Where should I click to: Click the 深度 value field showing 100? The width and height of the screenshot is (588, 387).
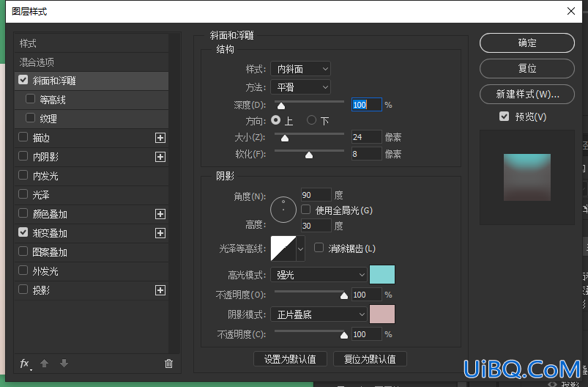(x=366, y=104)
